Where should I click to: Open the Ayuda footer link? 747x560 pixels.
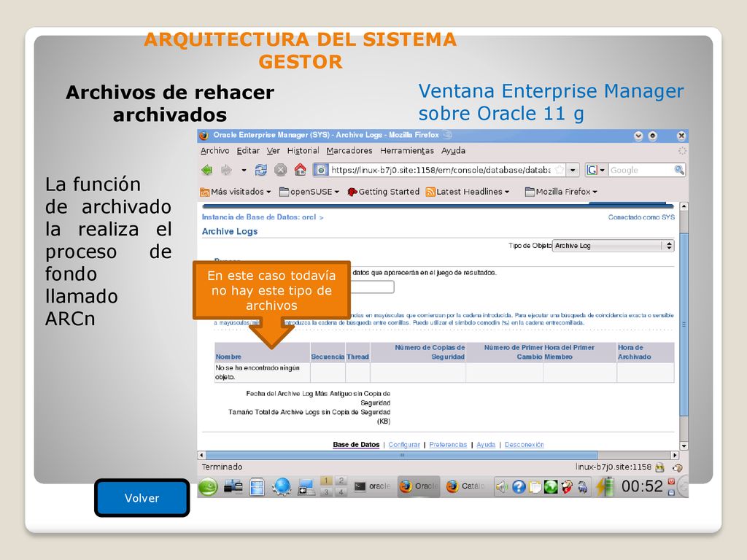486,444
